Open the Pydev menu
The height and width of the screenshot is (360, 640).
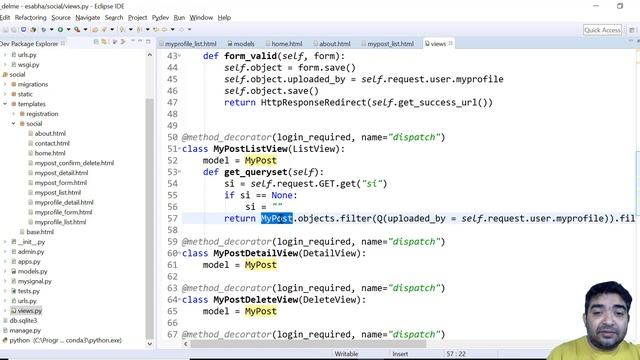pos(160,18)
